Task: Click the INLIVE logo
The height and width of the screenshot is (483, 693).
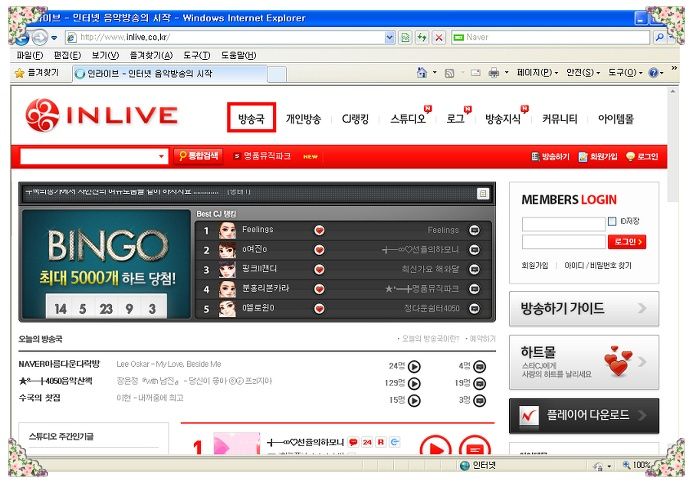Action: pos(102,115)
